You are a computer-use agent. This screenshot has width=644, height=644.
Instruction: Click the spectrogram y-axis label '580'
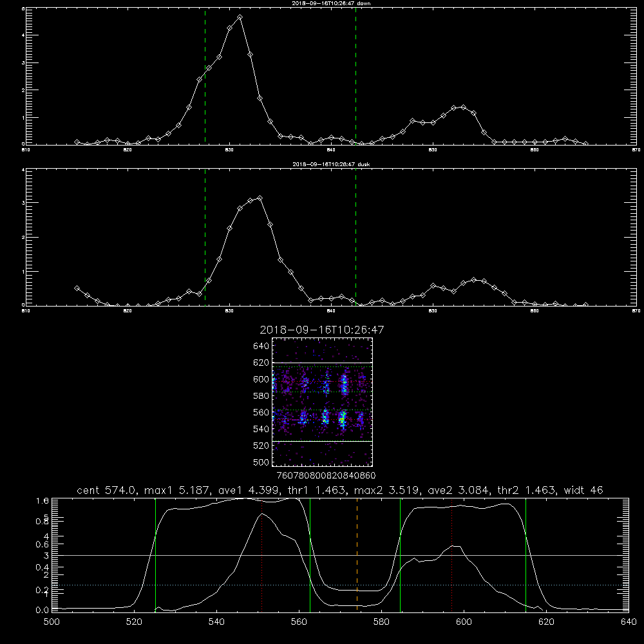261,395
